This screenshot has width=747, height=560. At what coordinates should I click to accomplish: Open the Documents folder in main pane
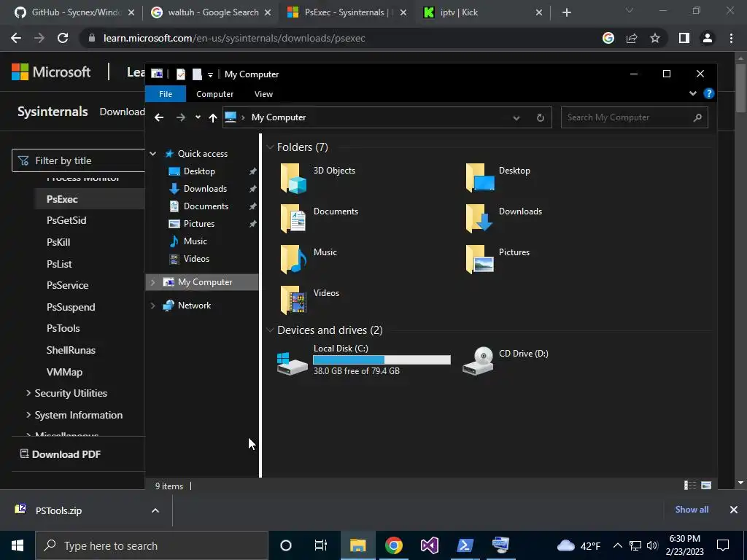[320, 219]
